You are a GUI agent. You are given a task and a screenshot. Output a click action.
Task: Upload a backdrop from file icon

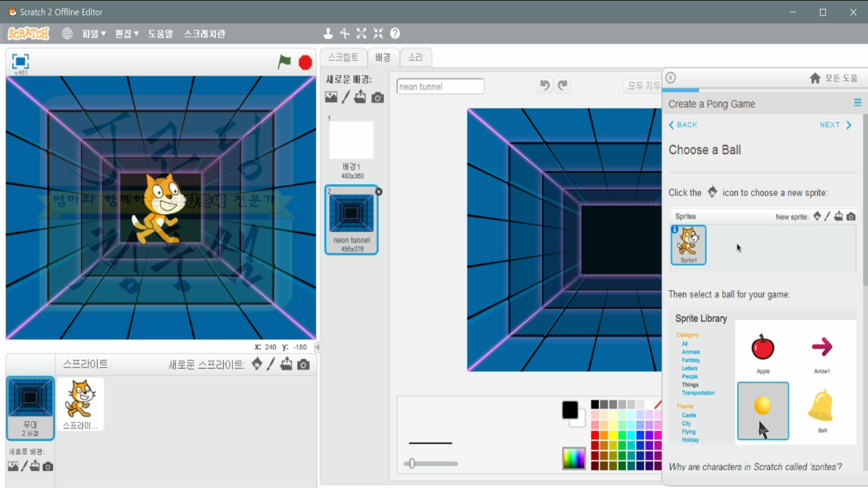pos(361,96)
